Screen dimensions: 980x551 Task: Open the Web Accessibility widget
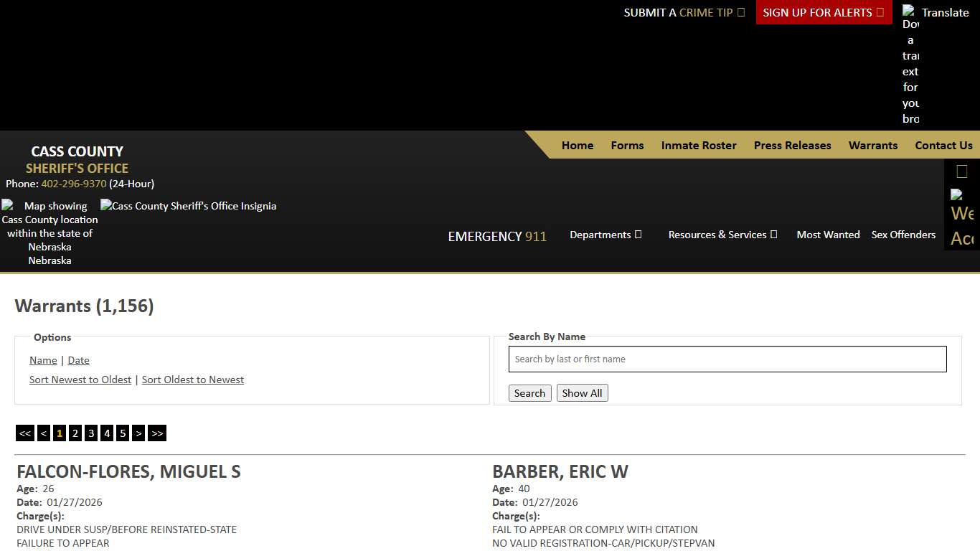pos(961,212)
